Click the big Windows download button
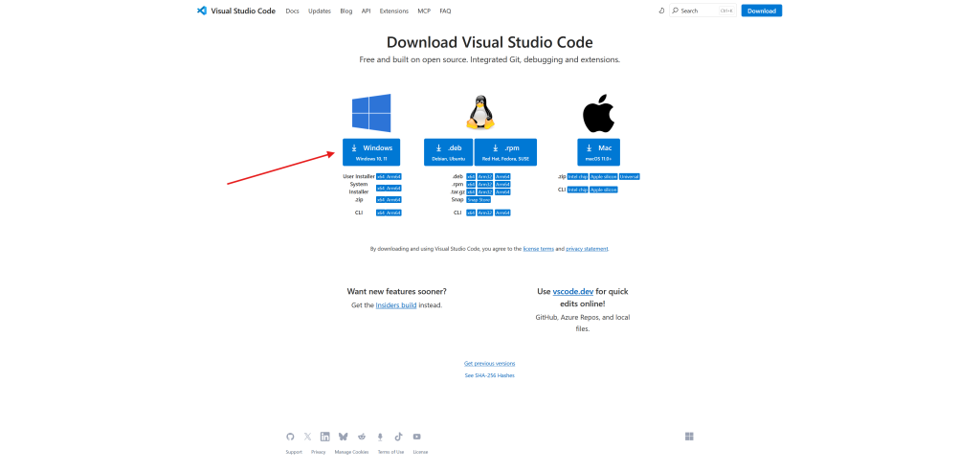The width and height of the screenshot is (980, 472). [x=371, y=152]
